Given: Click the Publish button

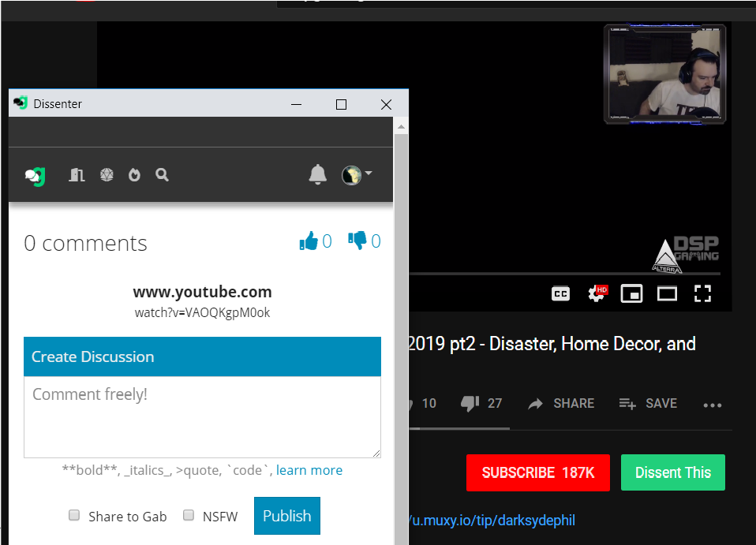Looking at the screenshot, I should 287,516.
